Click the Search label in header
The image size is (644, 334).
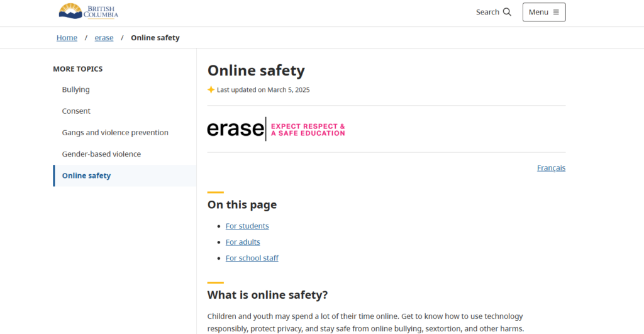[x=487, y=12]
